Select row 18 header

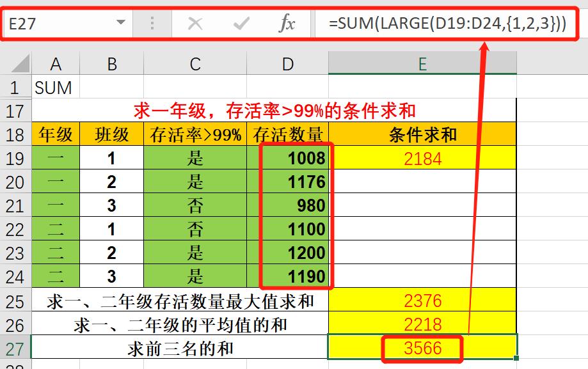tap(15, 134)
